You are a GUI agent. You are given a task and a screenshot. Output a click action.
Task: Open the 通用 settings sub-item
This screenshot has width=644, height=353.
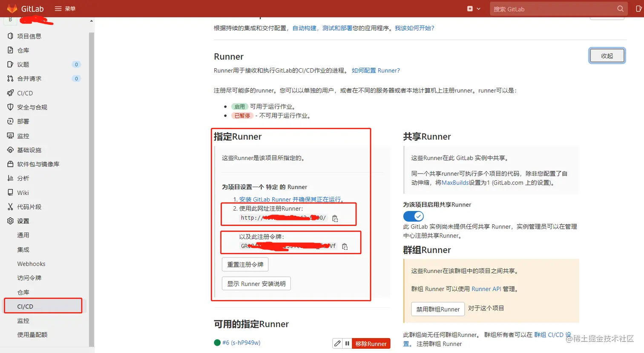tap(23, 235)
